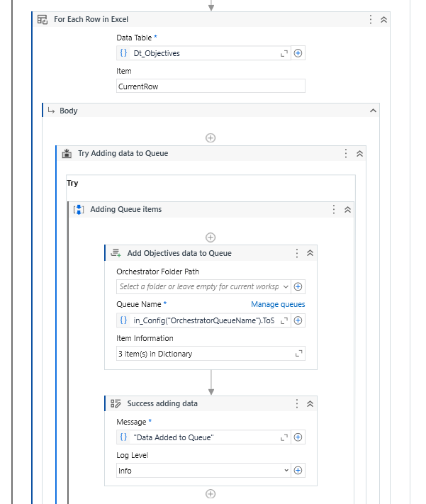
Task: Open options for Add Objectives data to Queue
Action: point(297,253)
